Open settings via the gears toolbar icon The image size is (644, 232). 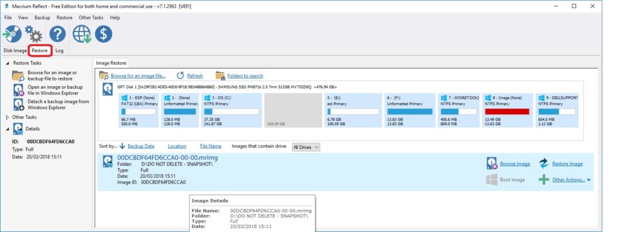click(34, 34)
